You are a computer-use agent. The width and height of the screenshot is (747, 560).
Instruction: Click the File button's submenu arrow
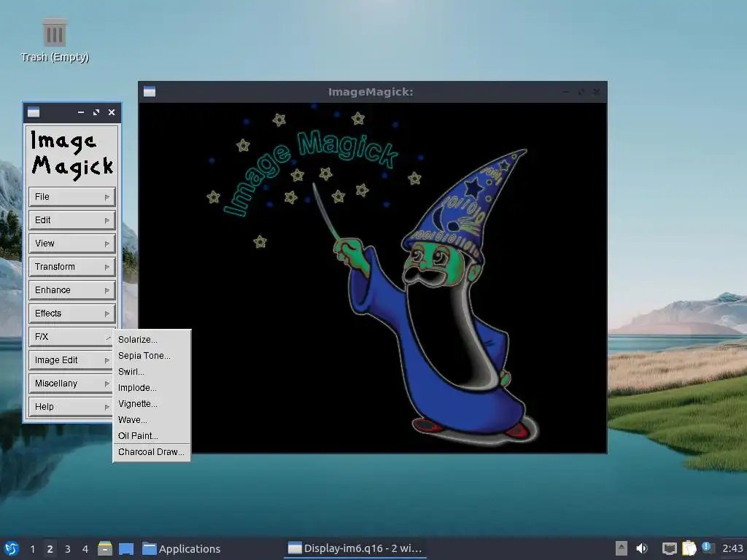pos(107,197)
